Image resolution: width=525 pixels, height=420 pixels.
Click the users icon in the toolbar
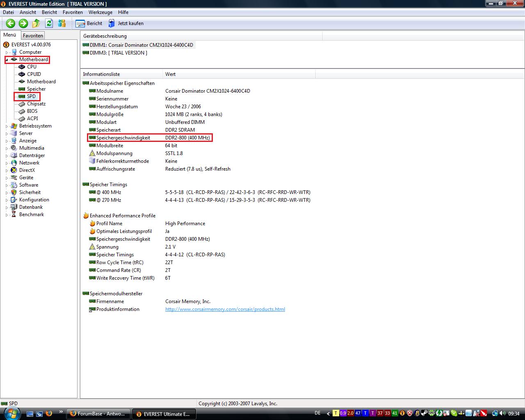(62, 23)
